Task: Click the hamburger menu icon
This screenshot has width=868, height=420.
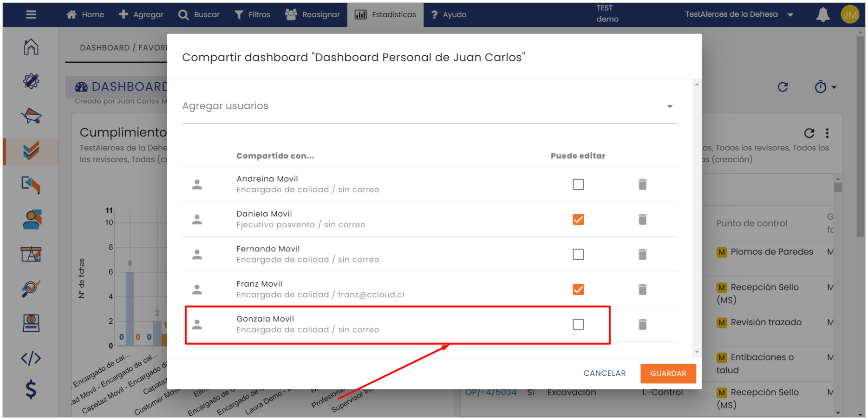Action: (x=31, y=15)
